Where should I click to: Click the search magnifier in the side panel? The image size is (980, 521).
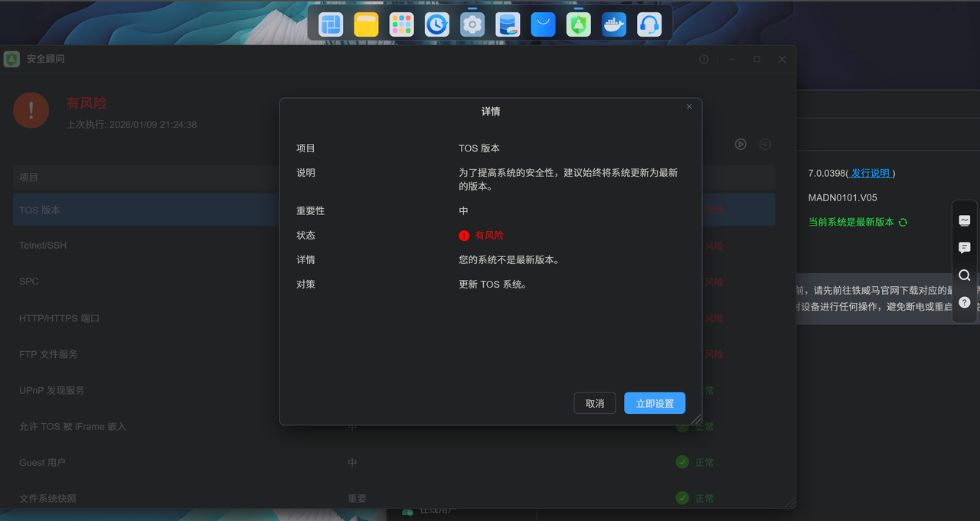click(x=965, y=275)
